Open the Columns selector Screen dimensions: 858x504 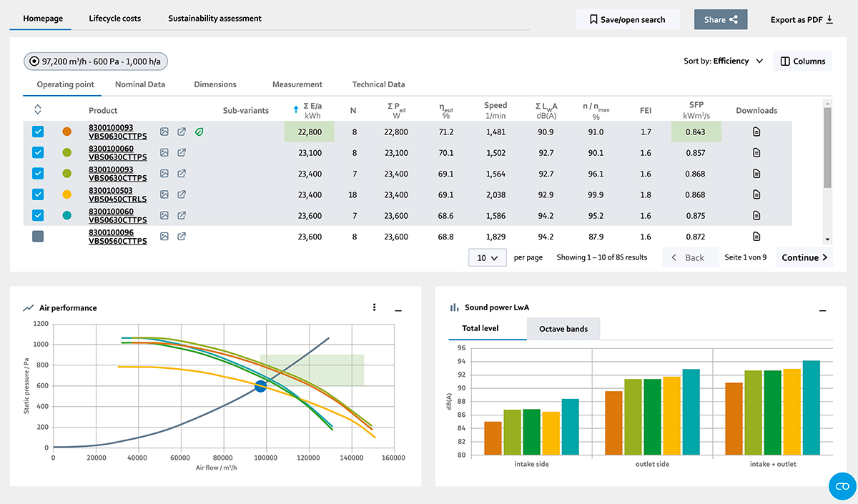(803, 61)
